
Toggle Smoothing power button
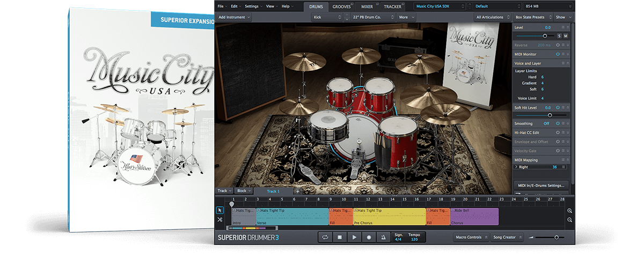tap(558, 123)
